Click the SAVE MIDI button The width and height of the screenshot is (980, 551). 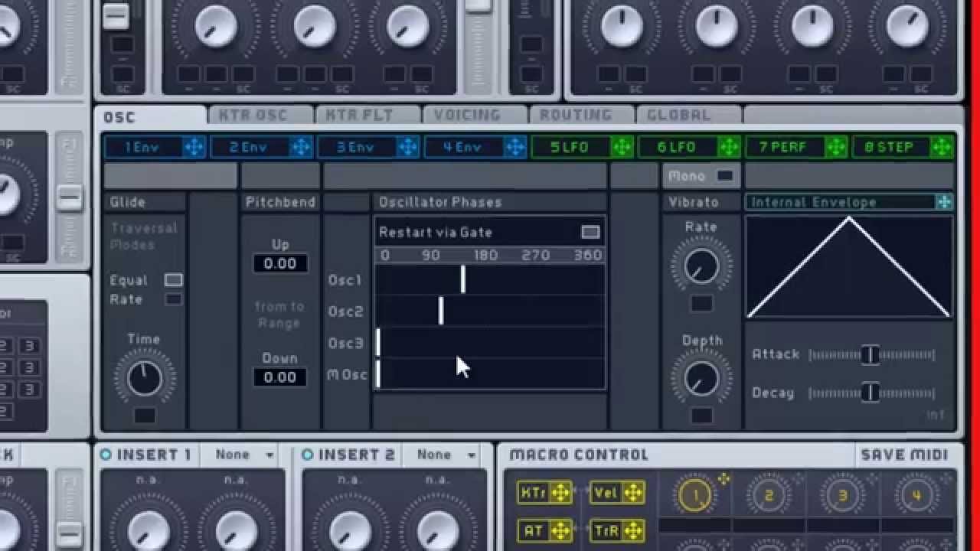coord(904,455)
